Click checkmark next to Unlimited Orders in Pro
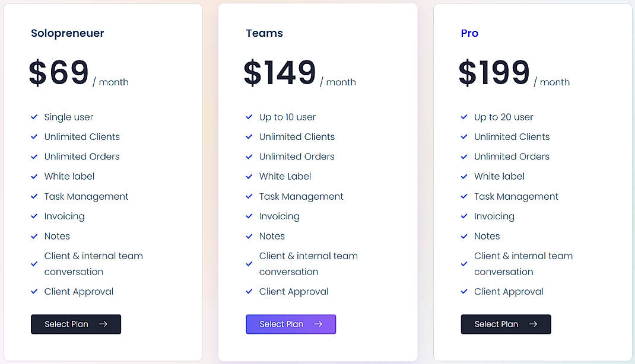The width and height of the screenshot is (635, 364). (x=463, y=157)
